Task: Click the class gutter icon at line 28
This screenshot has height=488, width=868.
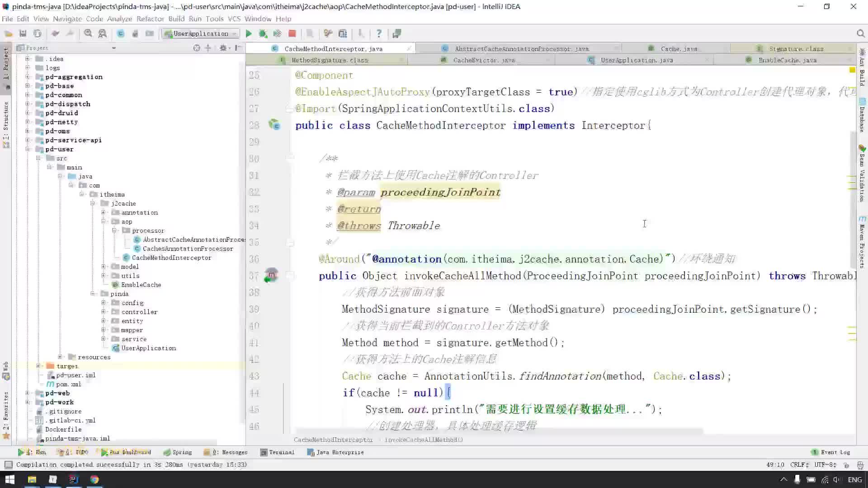Action: [274, 125]
